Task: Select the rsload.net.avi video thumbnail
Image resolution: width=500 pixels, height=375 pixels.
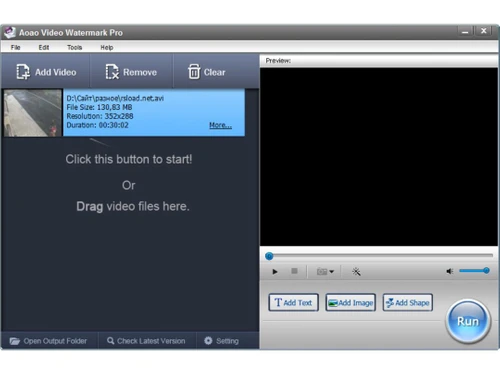Action: pos(33,113)
